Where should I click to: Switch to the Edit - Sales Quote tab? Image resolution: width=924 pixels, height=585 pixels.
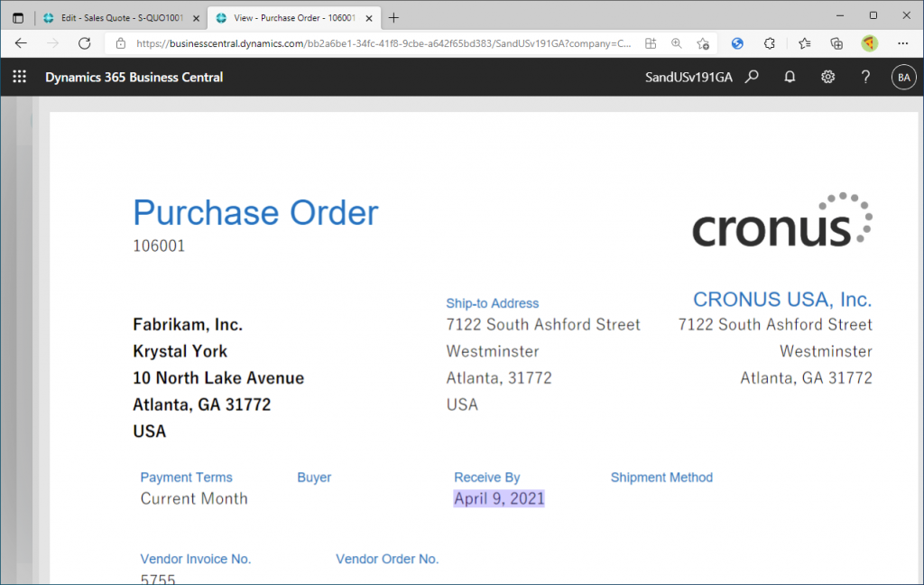point(115,17)
